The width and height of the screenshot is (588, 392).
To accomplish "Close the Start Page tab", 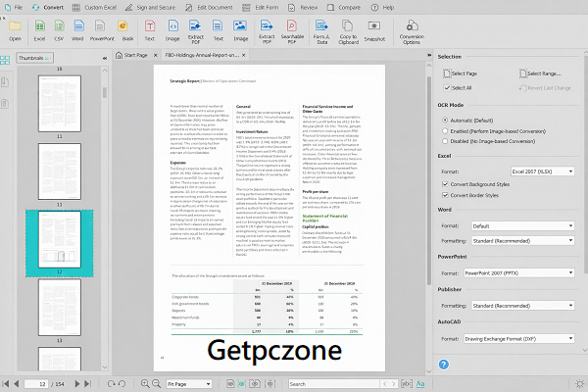I will coord(155,55).
